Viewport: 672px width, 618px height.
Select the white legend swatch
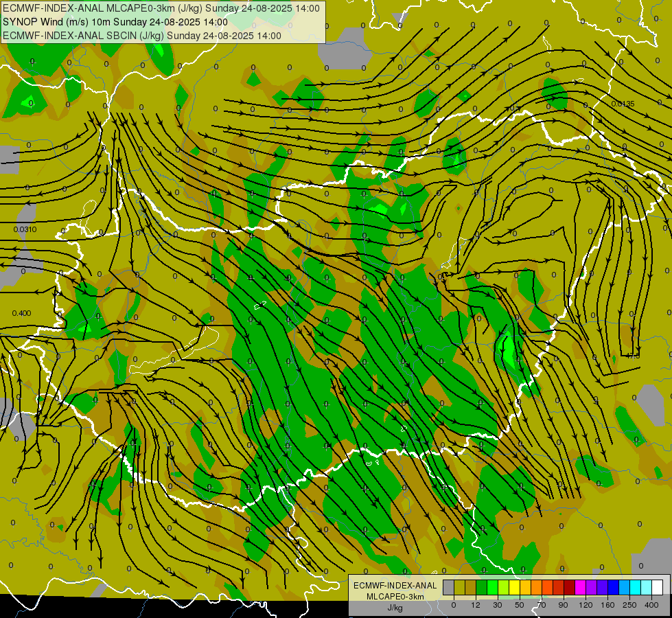tap(658, 587)
